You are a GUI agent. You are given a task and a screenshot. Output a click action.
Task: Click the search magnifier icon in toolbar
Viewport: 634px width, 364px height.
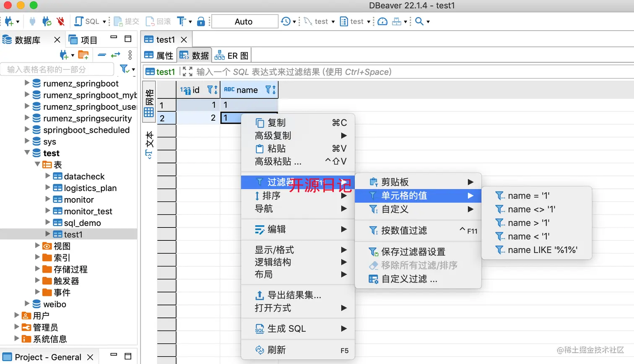point(419,21)
